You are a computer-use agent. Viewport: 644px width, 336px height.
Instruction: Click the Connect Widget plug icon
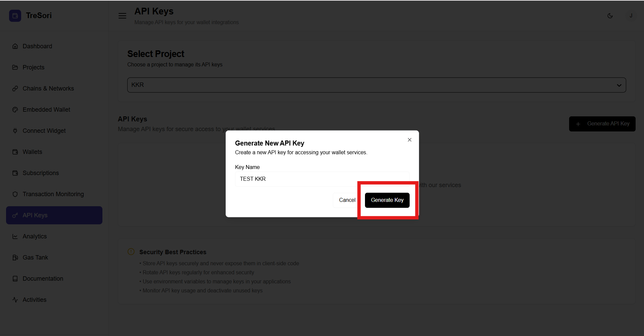15,131
